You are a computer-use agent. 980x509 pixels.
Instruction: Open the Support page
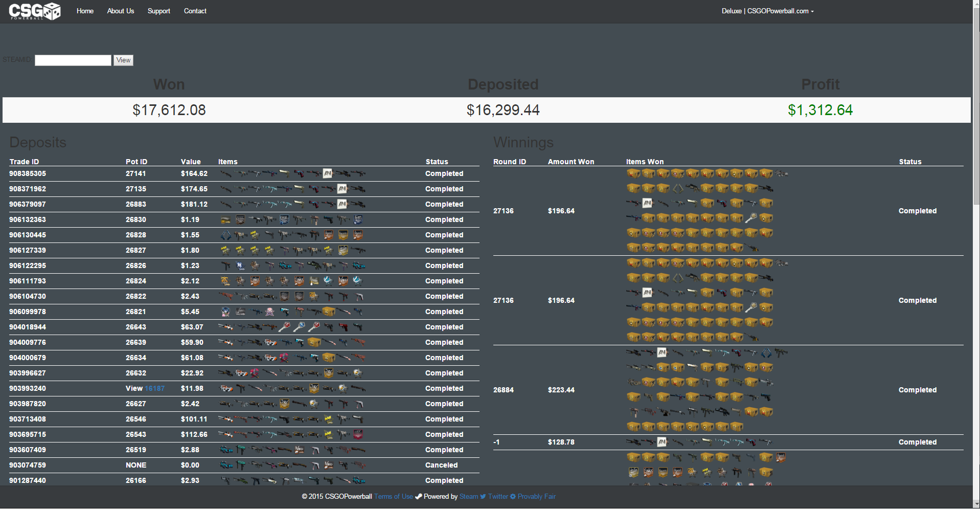(x=158, y=11)
